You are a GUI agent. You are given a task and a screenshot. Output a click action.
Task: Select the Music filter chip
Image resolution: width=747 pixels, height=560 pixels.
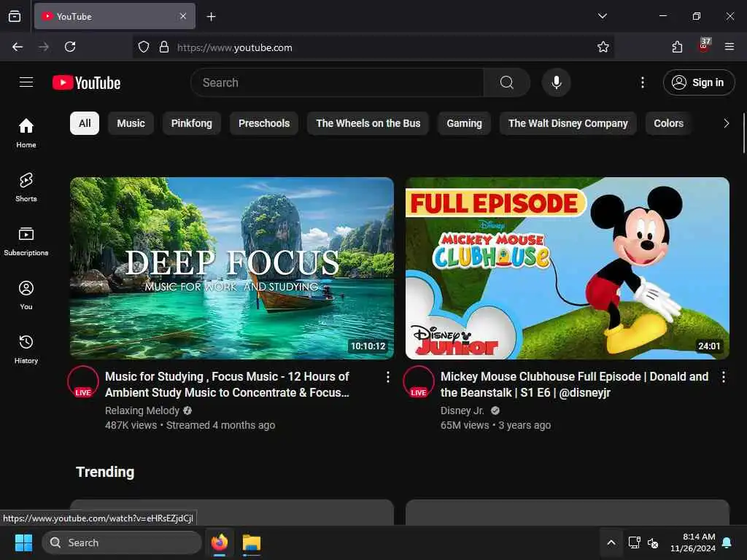click(x=131, y=123)
